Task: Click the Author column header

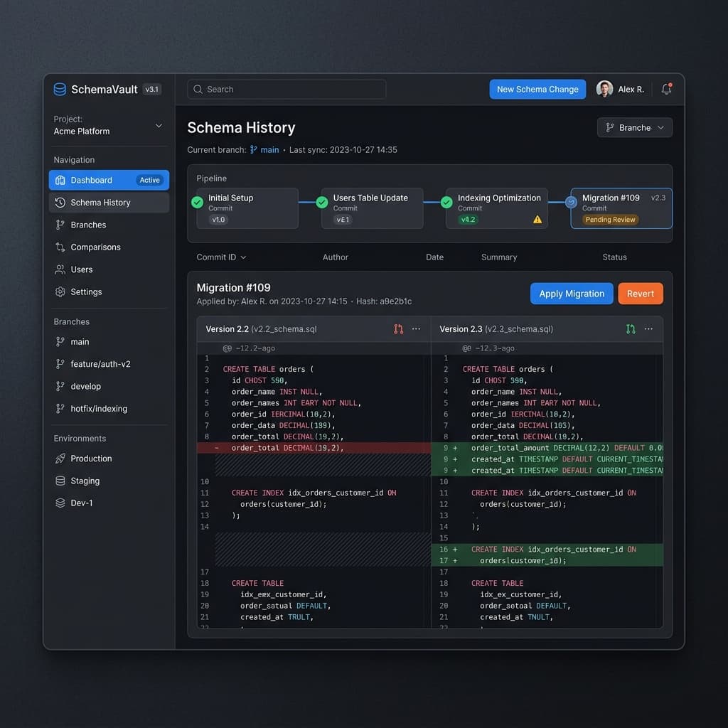Action: click(336, 257)
